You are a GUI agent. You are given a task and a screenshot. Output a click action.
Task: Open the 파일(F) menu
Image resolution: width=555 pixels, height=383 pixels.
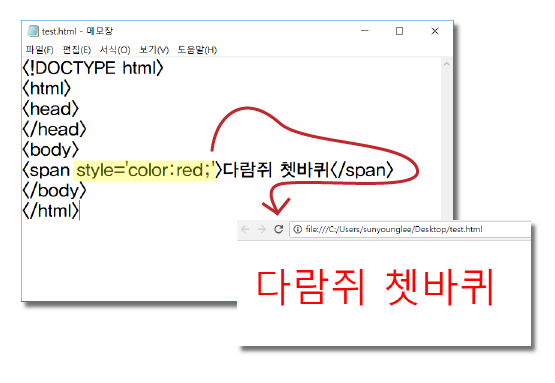pos(39,50)
